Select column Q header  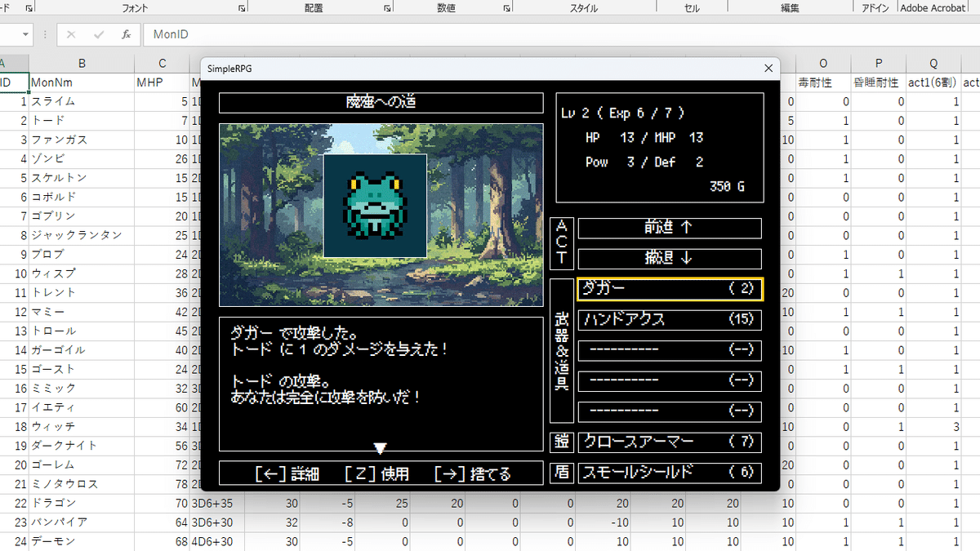pos(933,64)
